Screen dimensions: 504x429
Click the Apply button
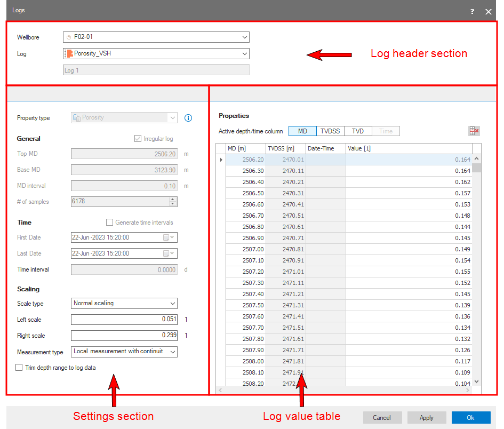426,418
